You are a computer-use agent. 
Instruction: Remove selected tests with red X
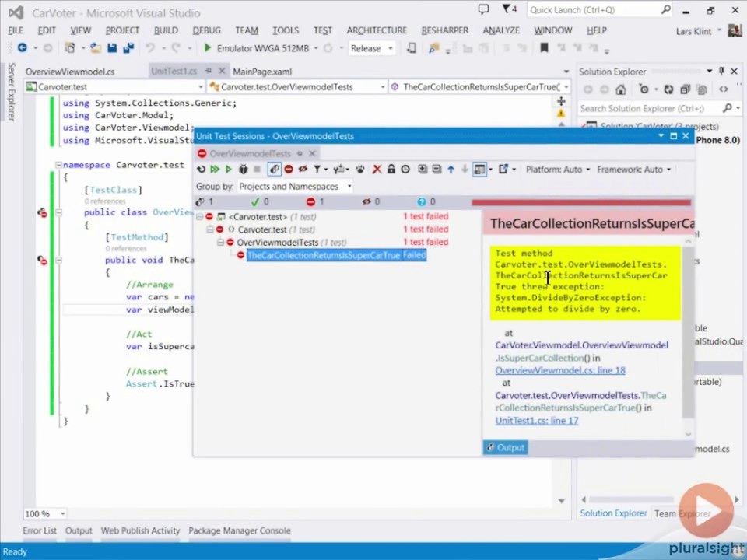coord(377,169)
